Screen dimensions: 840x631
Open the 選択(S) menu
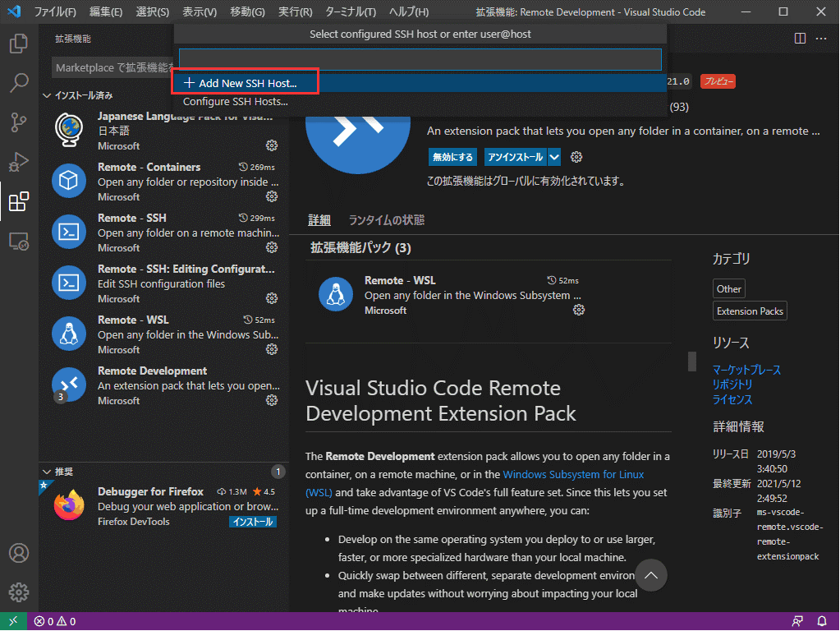152,12
